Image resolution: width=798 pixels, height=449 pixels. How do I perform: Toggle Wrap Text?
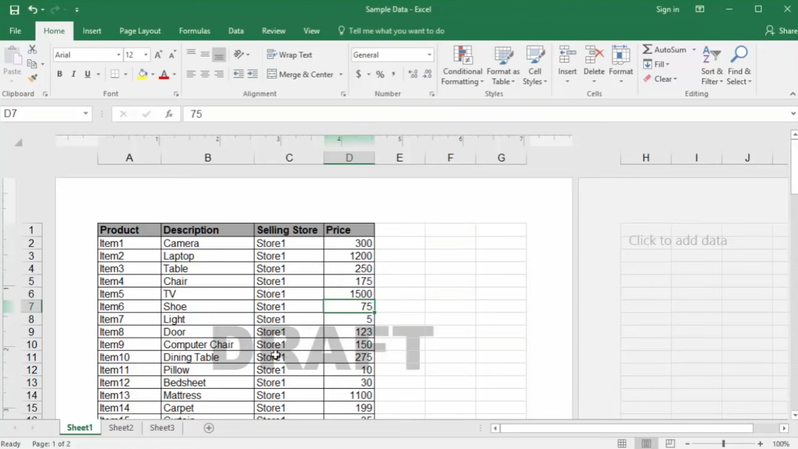290,54
